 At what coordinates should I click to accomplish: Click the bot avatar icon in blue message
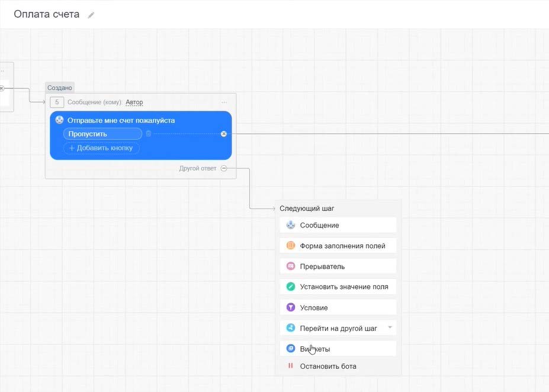click(x=59, y=120)
